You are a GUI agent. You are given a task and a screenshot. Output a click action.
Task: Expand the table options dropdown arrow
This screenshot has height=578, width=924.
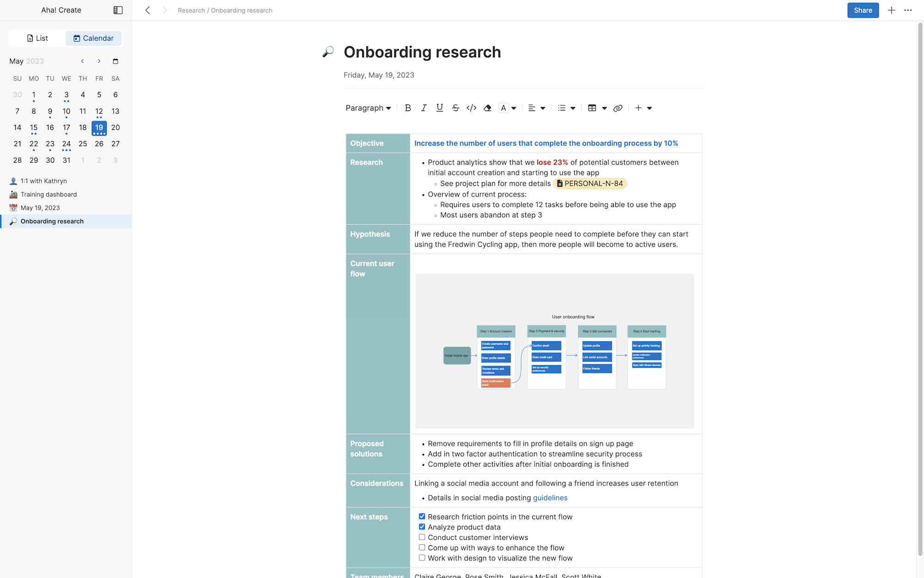[x=604, y=108]
